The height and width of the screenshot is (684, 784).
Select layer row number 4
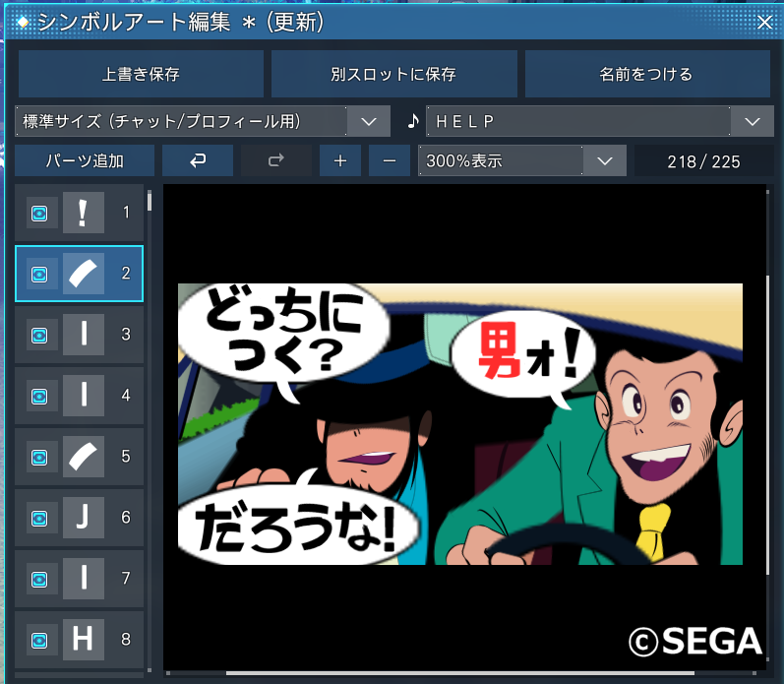(x=79, y=396)
